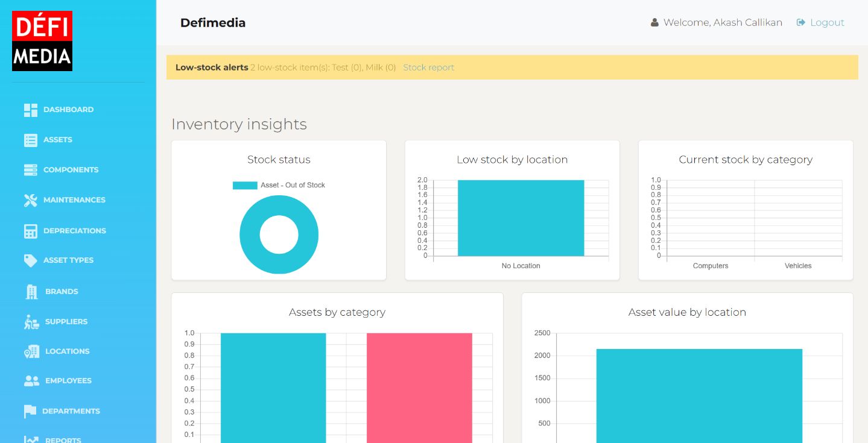Navigate to Employees
This screenshot has width=868, height=443.
pyautogui.click(x=68, y=381)
